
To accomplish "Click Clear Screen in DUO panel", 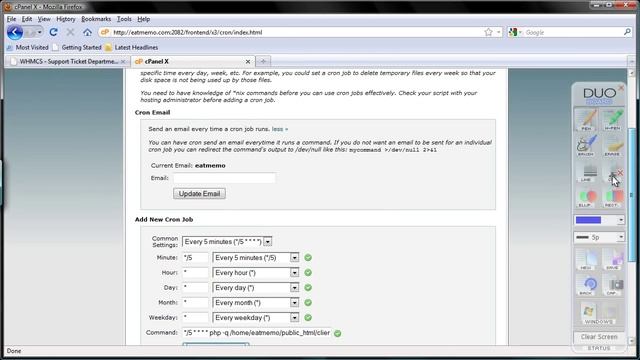I will click(599, 337).
